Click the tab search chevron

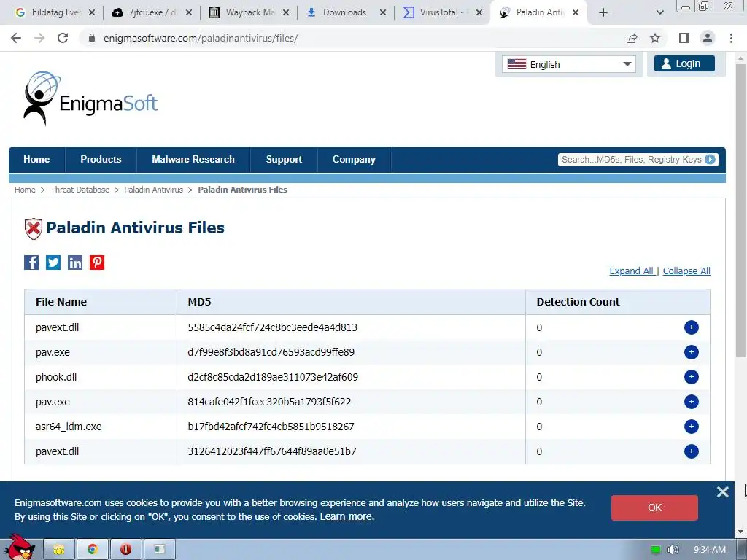(659, 12)
